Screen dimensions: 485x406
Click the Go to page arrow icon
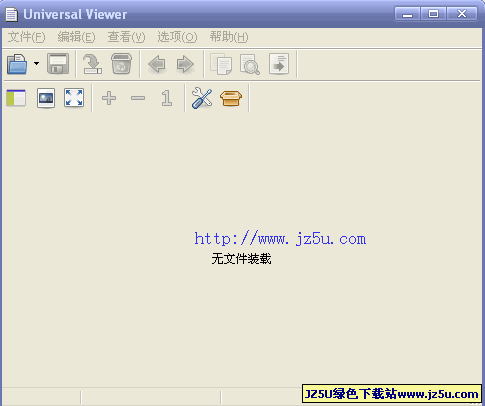point(279,64)
